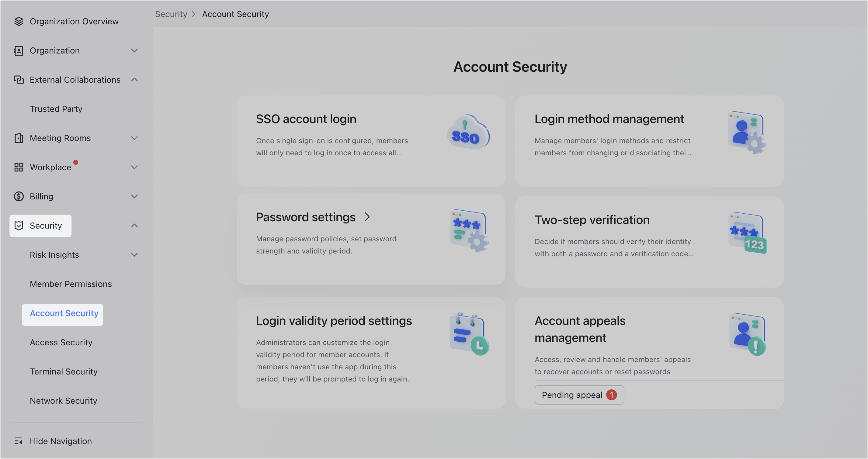Select Terminal Security in the sidebar
This screenshot has height=459, width=868.
(x=63, y=371)
